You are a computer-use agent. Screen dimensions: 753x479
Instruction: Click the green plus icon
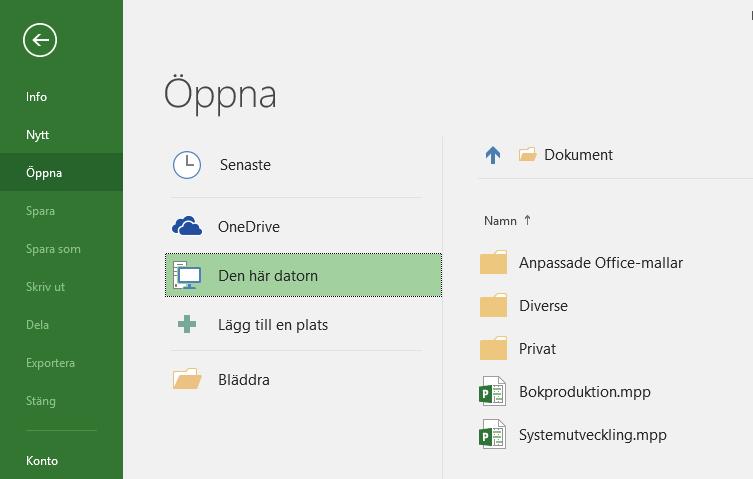[x=187, y=324]
